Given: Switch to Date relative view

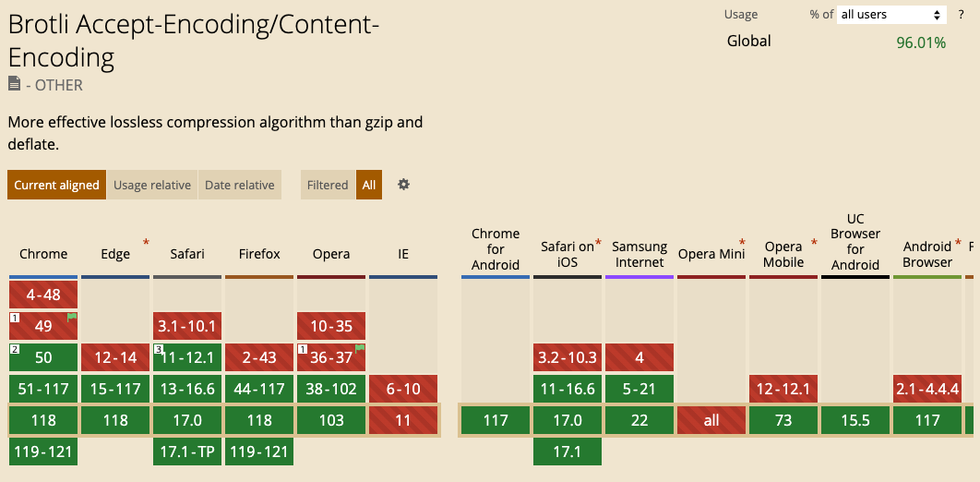Looking at the screenshot, I should coord(239,185).
